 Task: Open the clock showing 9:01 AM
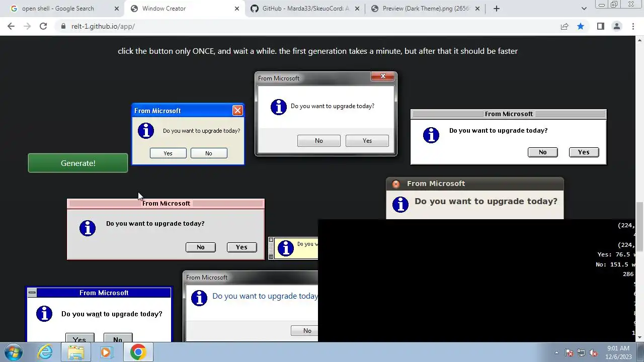tap(618, 352)
